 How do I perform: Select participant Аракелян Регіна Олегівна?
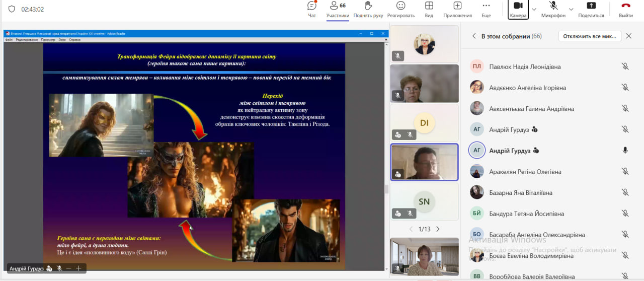pos(524,172)
